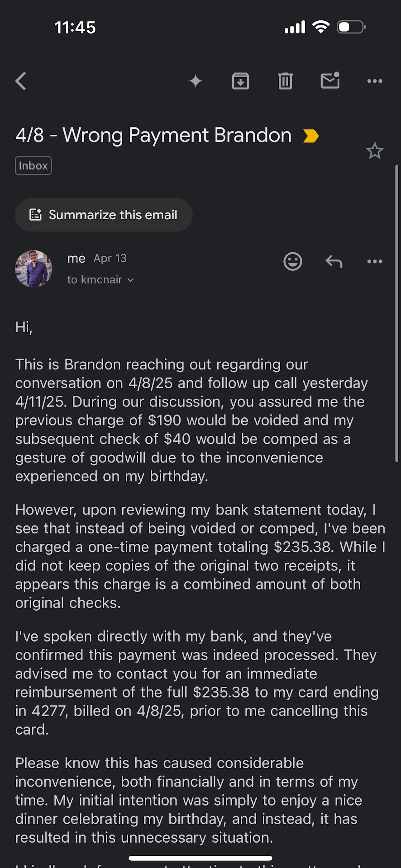Tap the Apr 13 message date

click(x=110, y=258)
